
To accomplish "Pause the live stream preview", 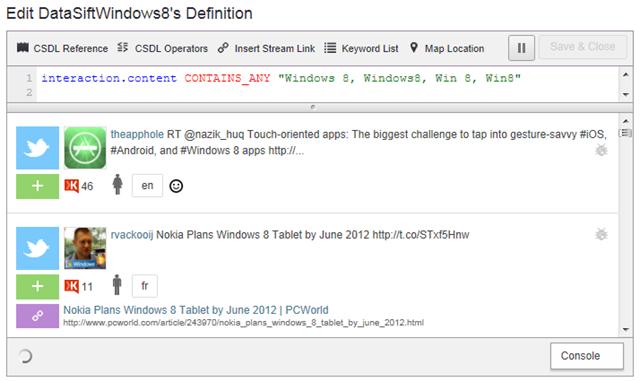I will click(x=521, y=48).
